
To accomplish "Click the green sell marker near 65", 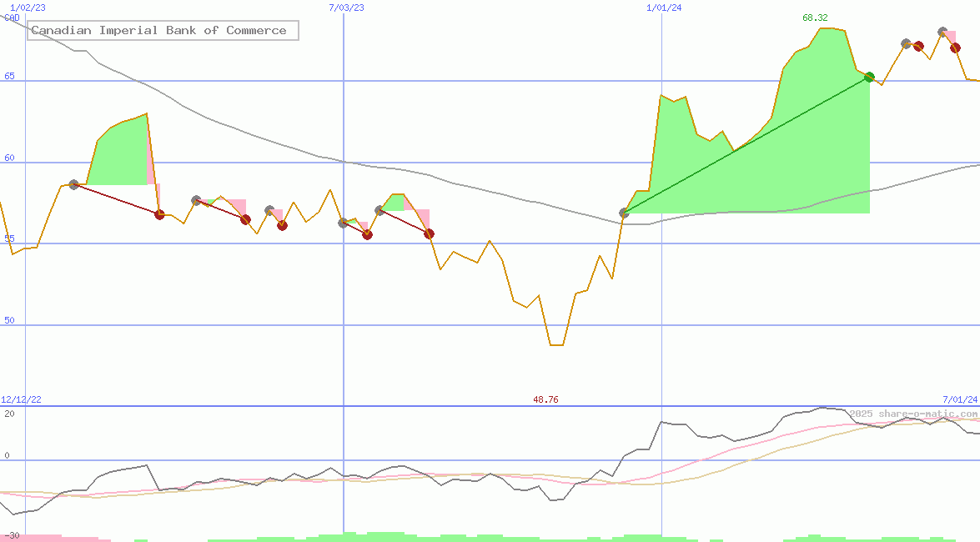I will [x=869, y=77].
